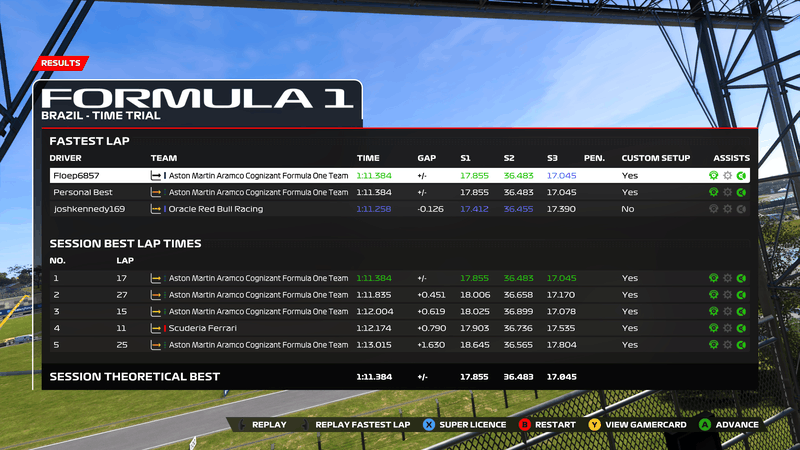The image size is (800, 450).
Task: Click the 18.645 sector one time
Action: click(x=475, y=345)
